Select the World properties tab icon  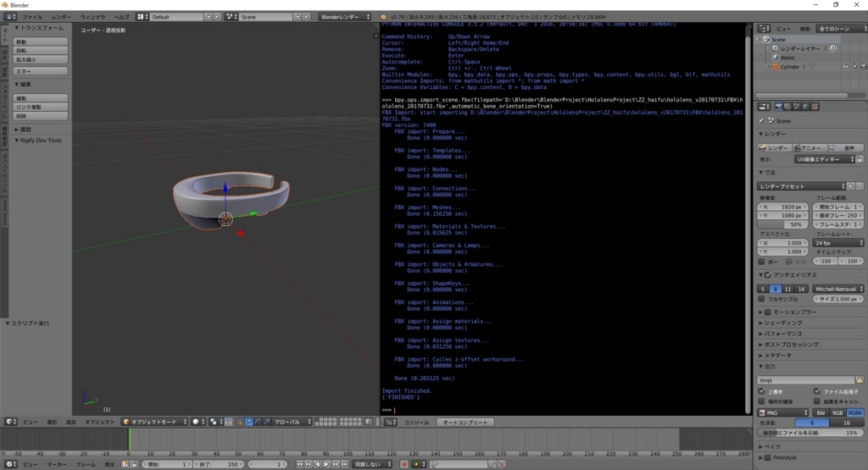click(x=805, y=107)
